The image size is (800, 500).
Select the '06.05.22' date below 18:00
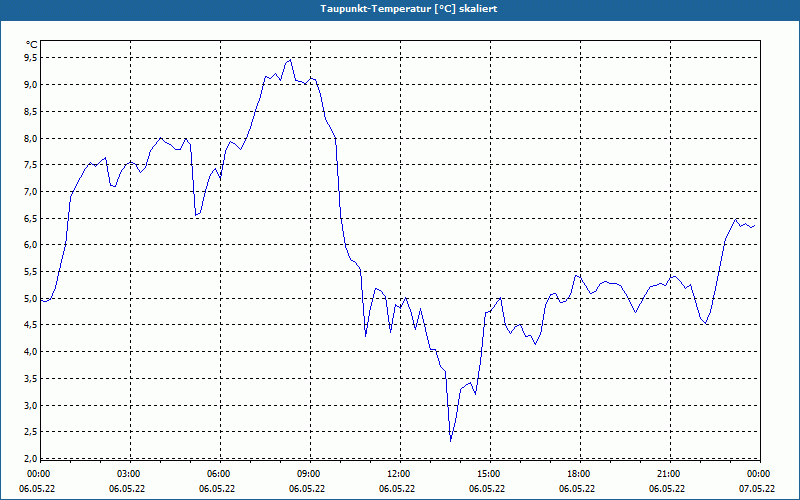577,489
